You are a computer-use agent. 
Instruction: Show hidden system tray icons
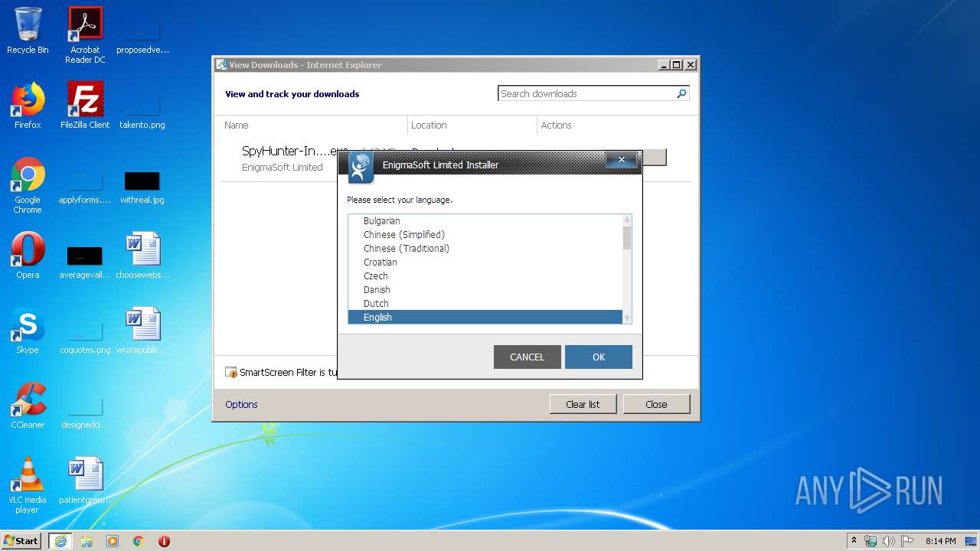[854, 541]
